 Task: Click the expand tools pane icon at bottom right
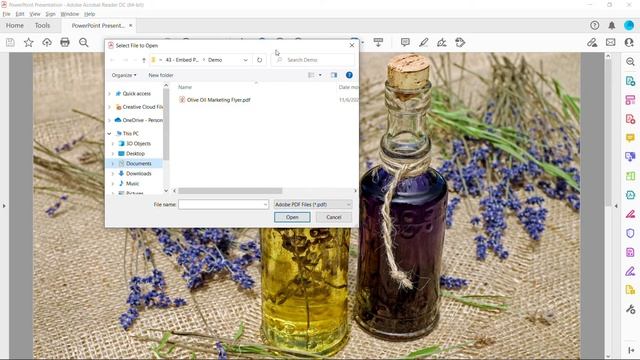point(630,350)
